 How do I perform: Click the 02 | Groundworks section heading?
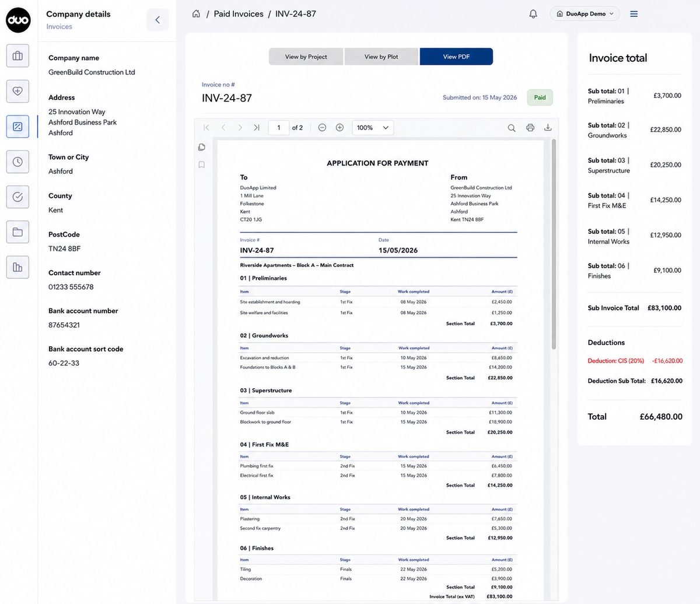coord(264,336)
